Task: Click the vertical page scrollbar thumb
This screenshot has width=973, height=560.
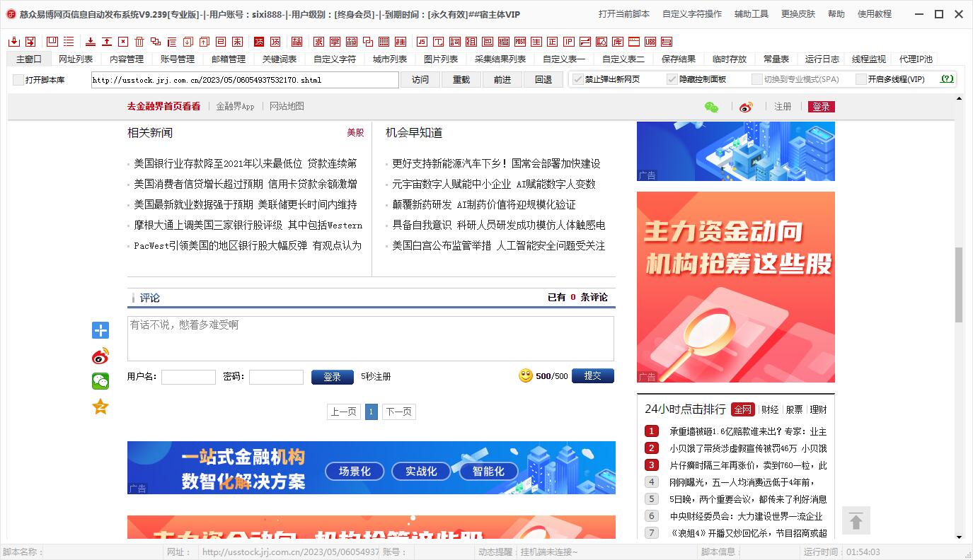Action: pos(959,284)
